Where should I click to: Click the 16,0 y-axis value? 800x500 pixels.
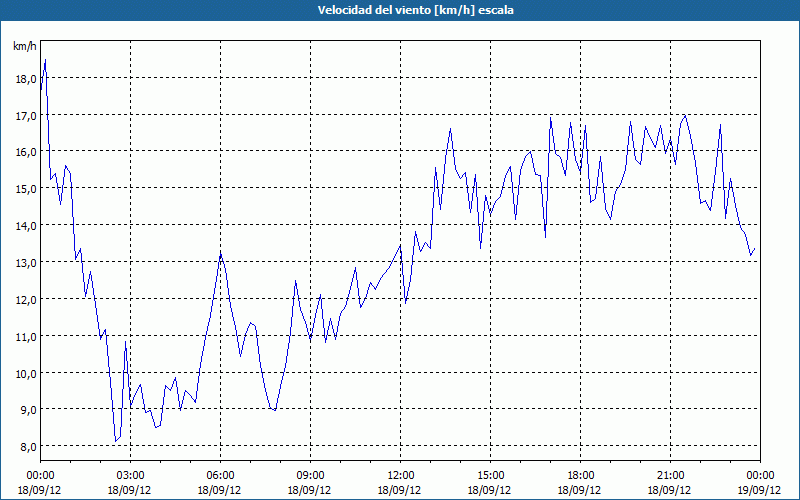click(26, 152)
